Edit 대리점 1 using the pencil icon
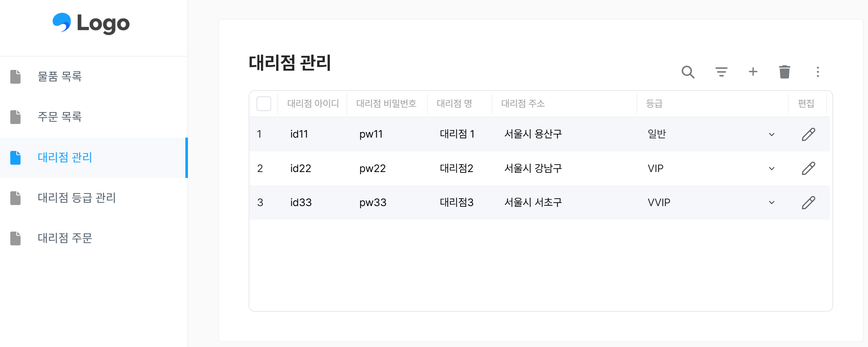Screen dimensions: 868x347 [x=808, y=134]
